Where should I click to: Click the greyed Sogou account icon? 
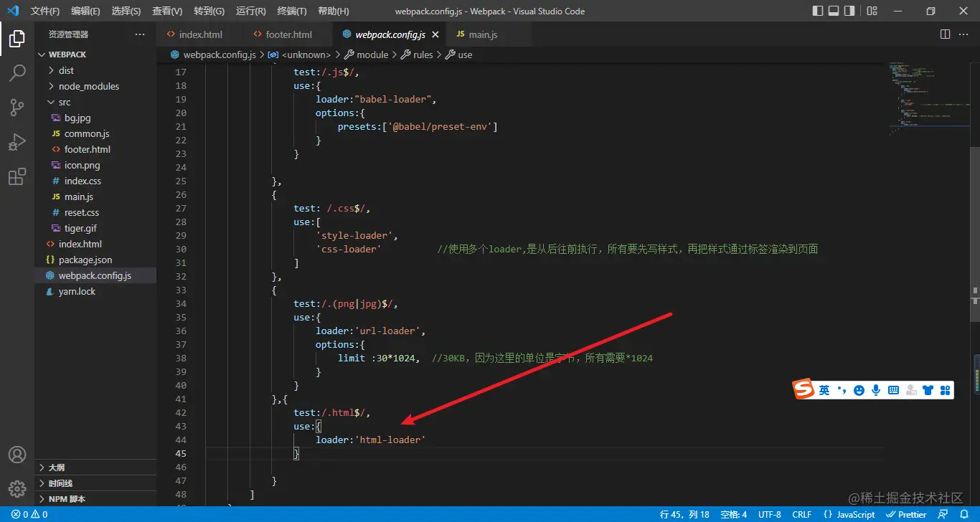click(911, 390)
